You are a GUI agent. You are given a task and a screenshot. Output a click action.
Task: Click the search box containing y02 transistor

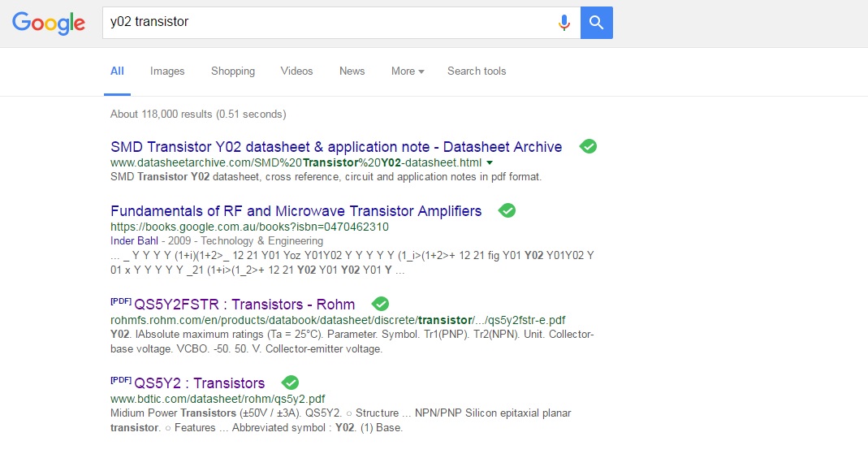[325, 23]
